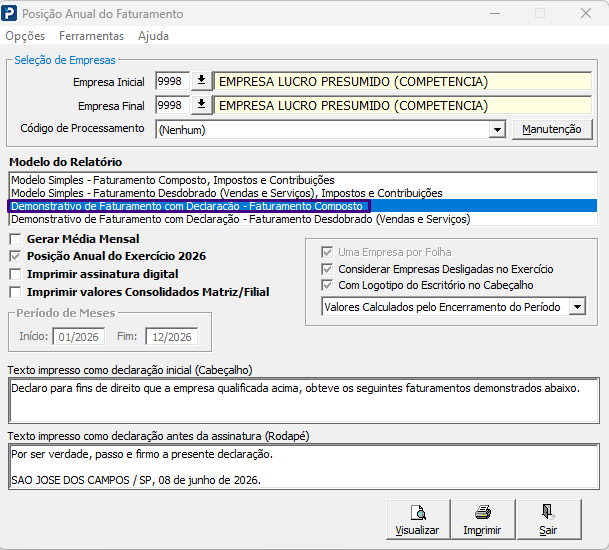The image size is (609, 550).
Task: Click the Sair exit button
Action: click(549, 519)
